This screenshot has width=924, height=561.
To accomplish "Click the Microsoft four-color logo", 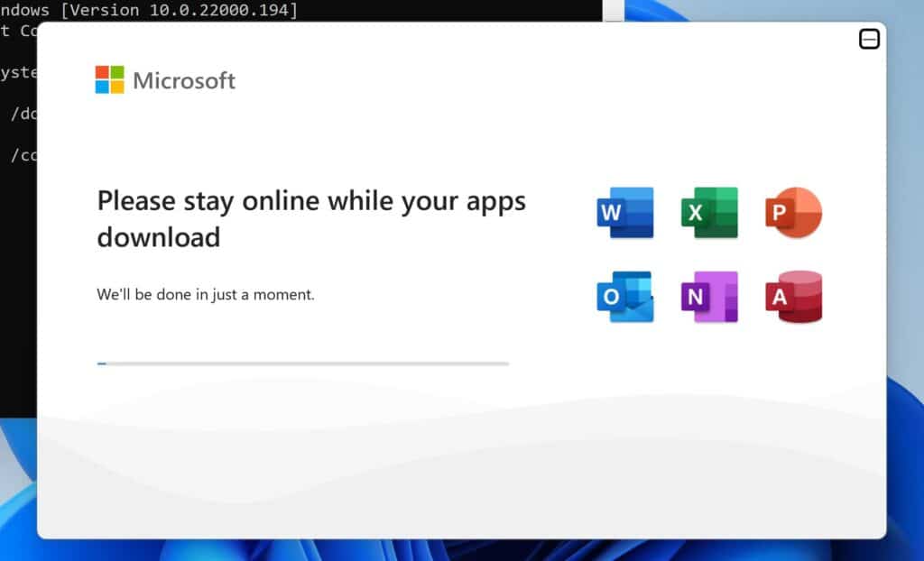I will point(109,79).
